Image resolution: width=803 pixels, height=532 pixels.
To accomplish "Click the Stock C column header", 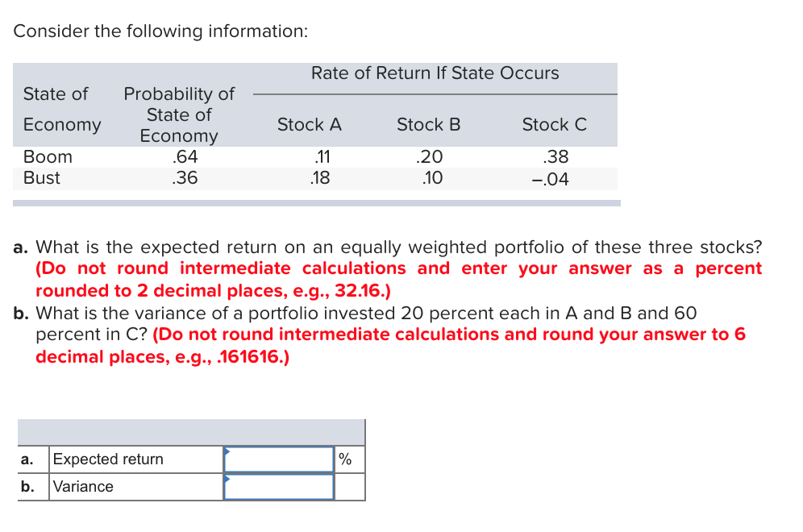I will point(554,124).
